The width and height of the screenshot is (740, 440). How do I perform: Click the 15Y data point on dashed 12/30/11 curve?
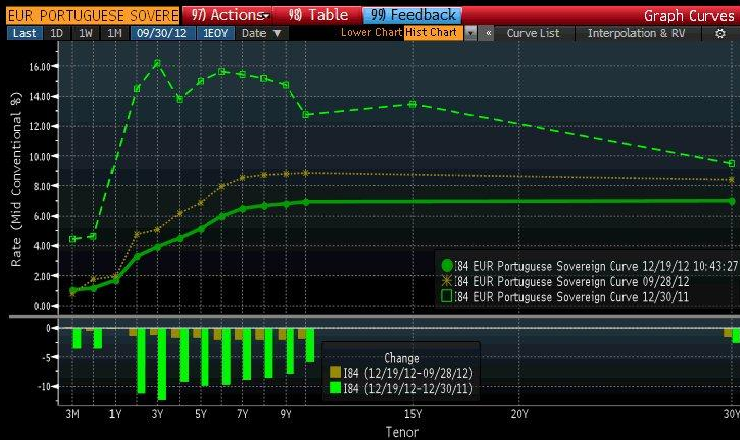(412, 104)
